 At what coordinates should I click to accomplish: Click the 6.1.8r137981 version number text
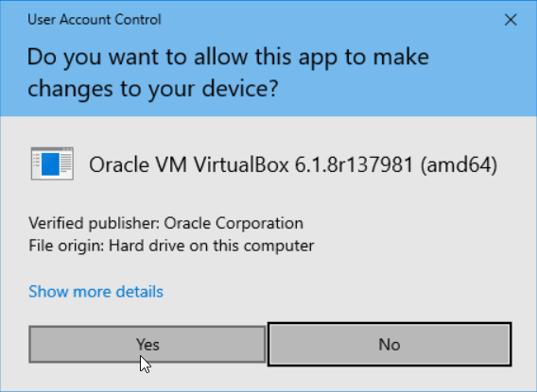(355, 165)
